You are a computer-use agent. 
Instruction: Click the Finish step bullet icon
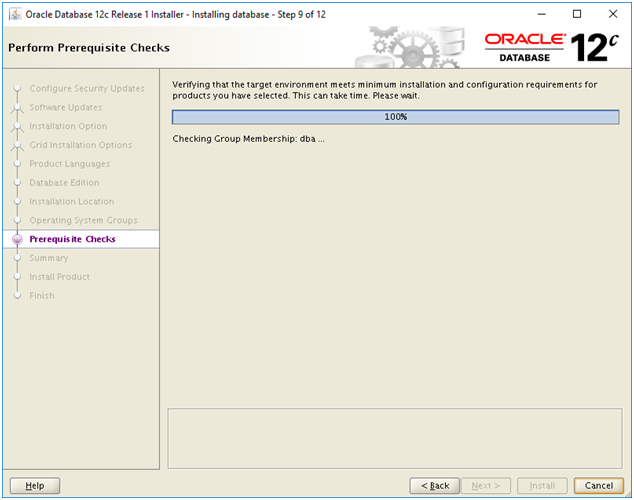tap(17, 295)
